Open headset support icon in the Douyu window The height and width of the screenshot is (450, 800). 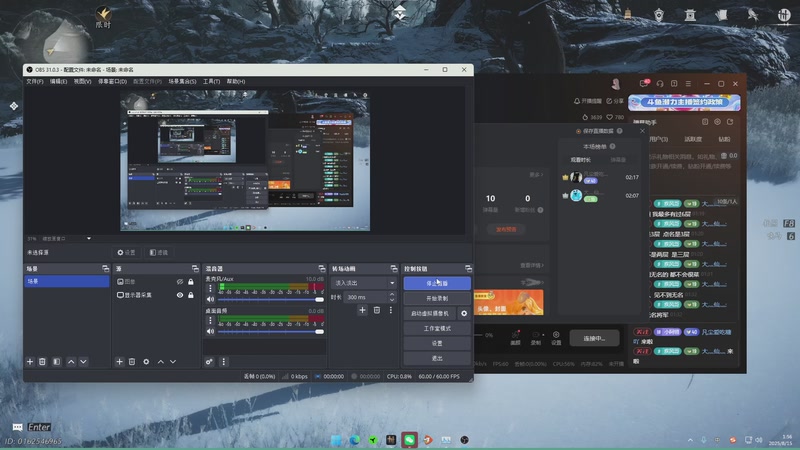click(660, 84)
